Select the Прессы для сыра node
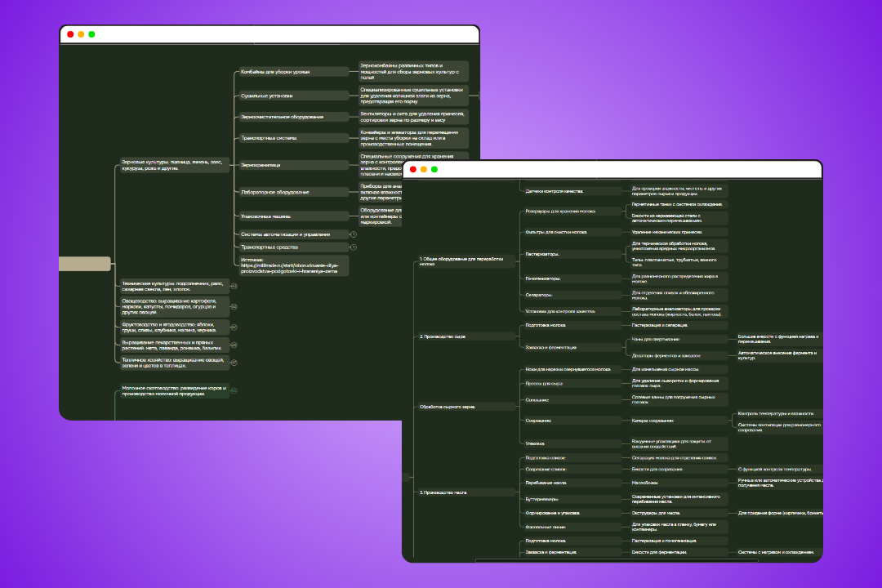The width and height of the screenshot is (882, 588). coord(572,384)
